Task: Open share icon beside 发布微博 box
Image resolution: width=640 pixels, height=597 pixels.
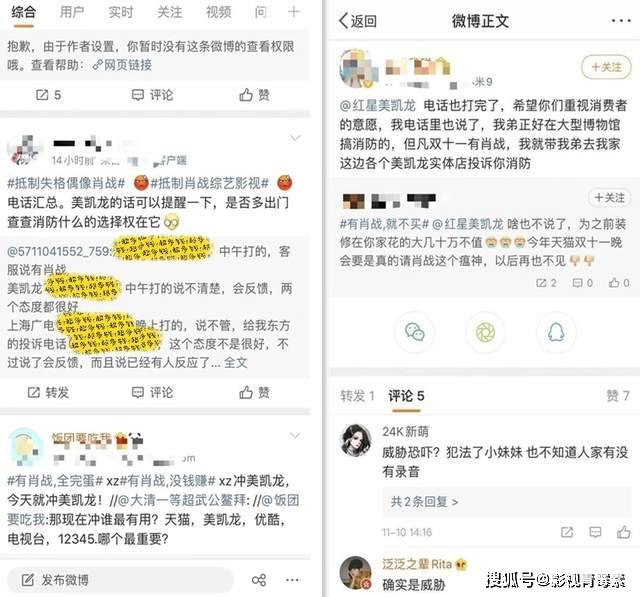Action: coord(259,580)
